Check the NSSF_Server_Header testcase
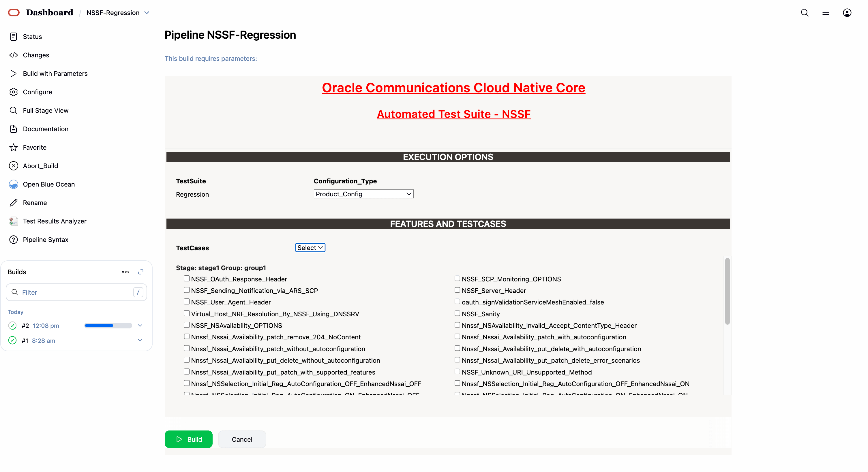868x472 pixels. coord(457,290)
